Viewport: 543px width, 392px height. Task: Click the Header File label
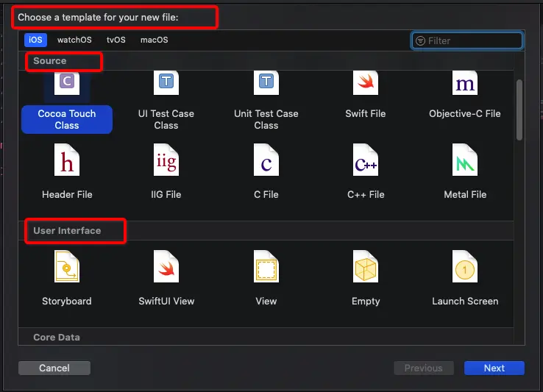pyautogui.click(x=67, y=195)
